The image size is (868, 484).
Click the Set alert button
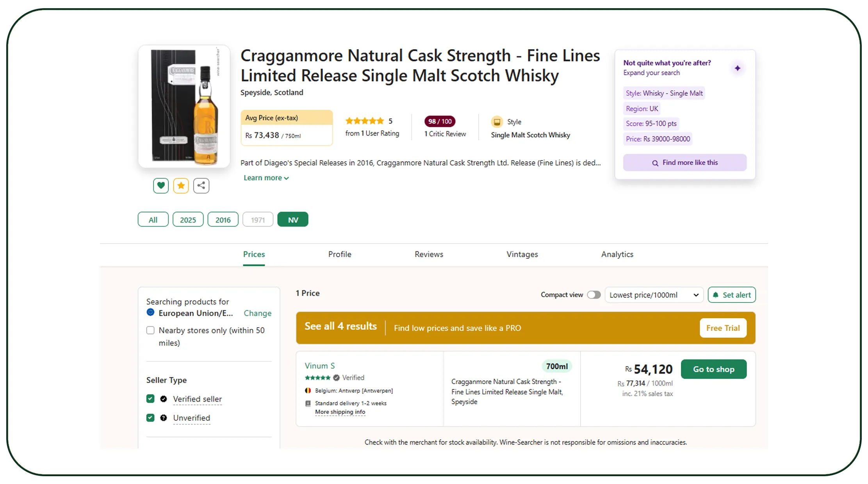tap(732, 295)
